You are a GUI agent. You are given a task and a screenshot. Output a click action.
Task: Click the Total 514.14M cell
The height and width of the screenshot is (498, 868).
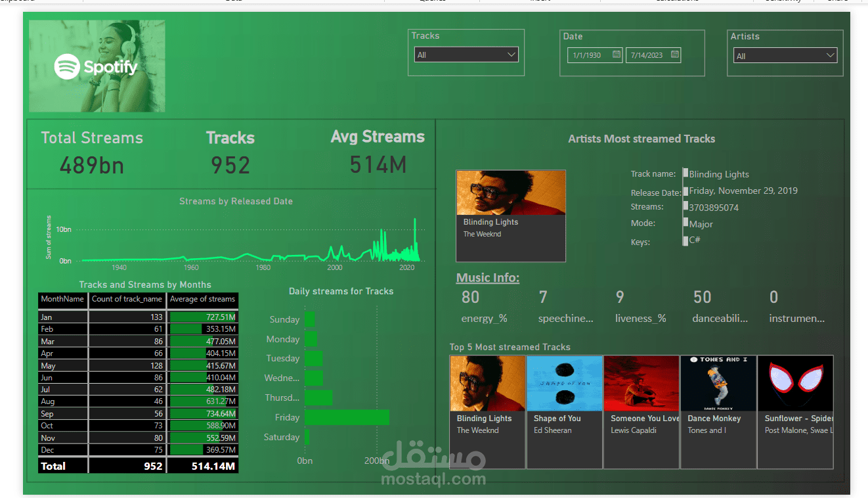(203, 466)
